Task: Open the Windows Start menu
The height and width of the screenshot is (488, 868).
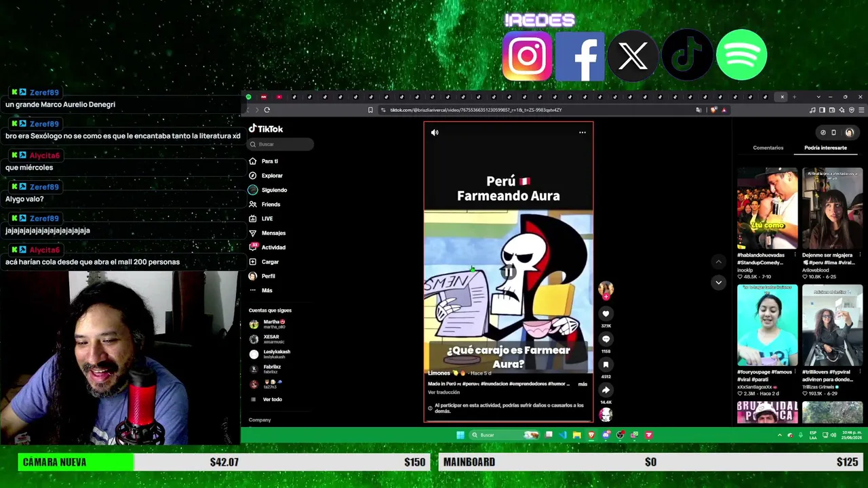Action: point(460,435)
